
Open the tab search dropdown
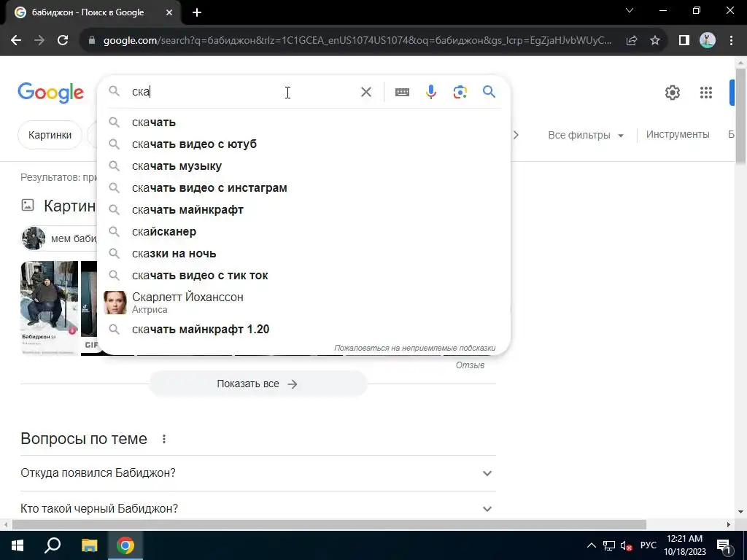630,10
